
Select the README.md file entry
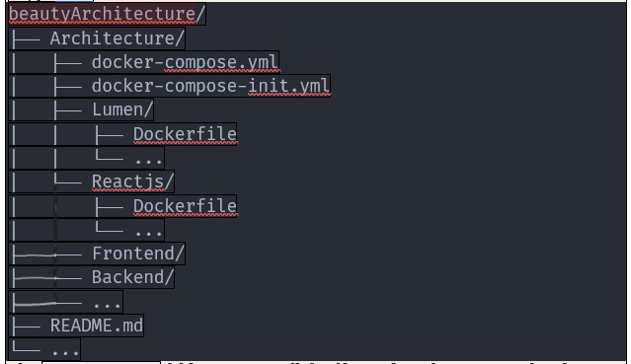point(97,326)
